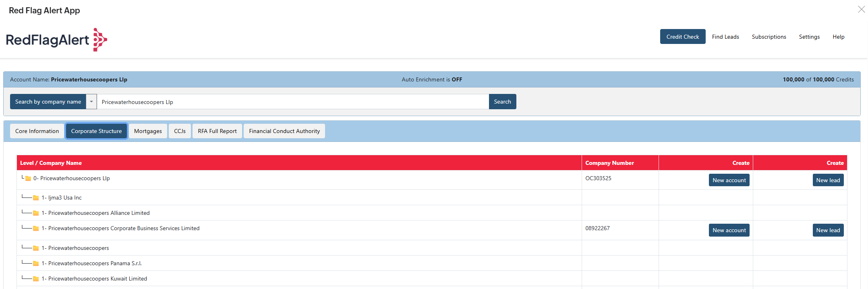The height and width of the screenshot is (289, 868).
Task: Click into the company name search field
Action: (293, 102)
